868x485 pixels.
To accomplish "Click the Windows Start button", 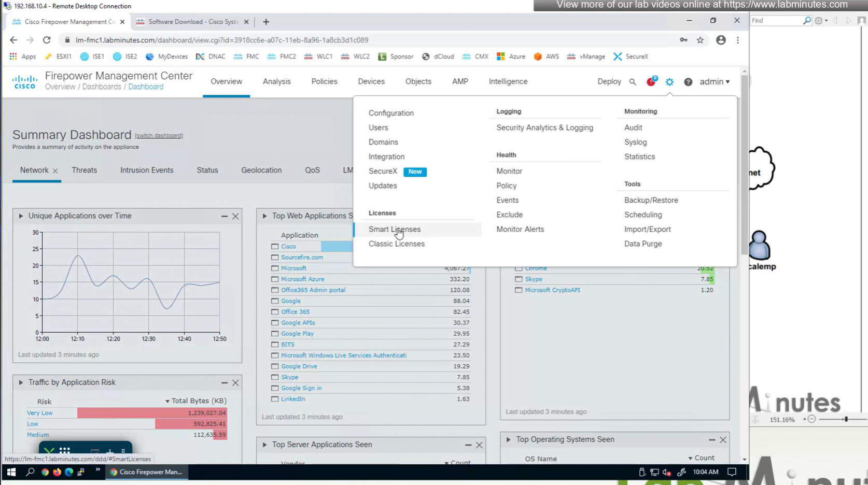I will click(11, 472).
